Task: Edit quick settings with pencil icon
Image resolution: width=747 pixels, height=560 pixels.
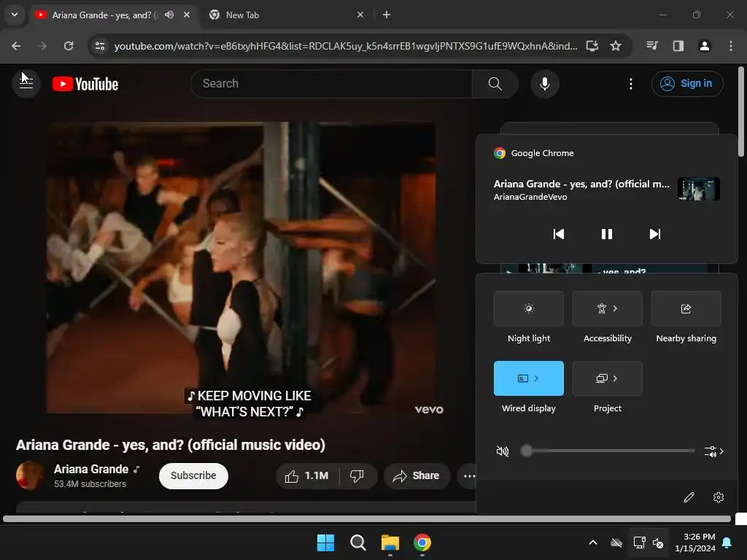Action: [x=689, y=497]
